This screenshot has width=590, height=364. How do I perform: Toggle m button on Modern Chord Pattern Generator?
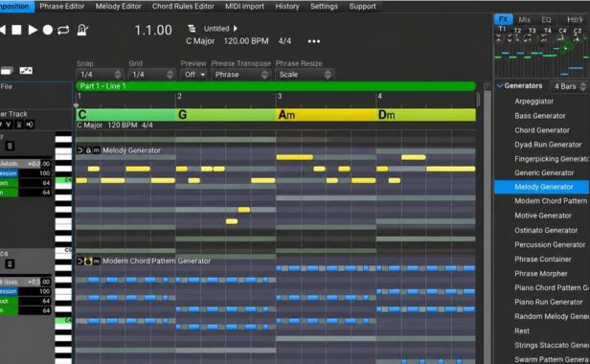(x=97, y=261)
